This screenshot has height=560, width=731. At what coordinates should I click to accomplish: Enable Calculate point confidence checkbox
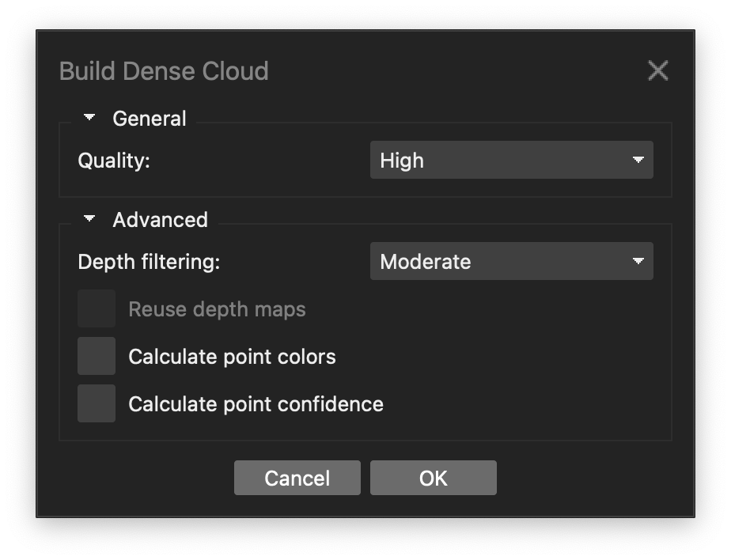tap(97, 404)
